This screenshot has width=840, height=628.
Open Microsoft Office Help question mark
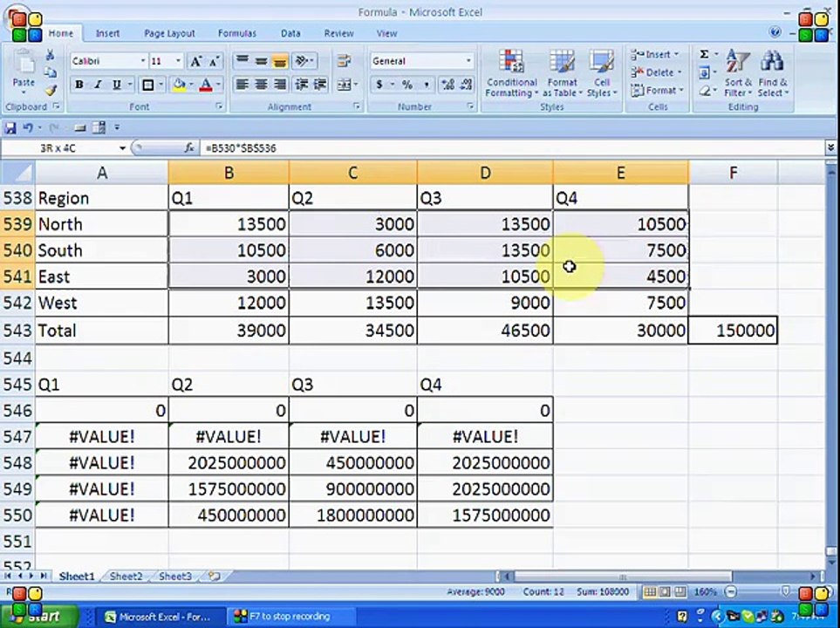click(x=775, y=32)
